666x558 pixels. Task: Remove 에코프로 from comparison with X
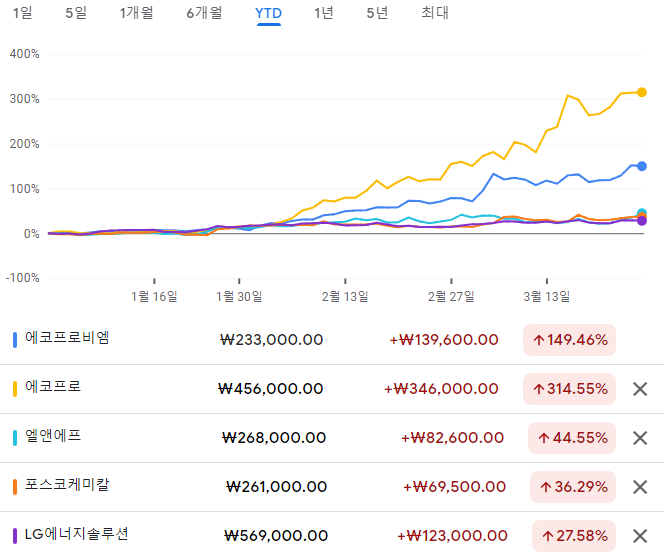click(640, 389)
